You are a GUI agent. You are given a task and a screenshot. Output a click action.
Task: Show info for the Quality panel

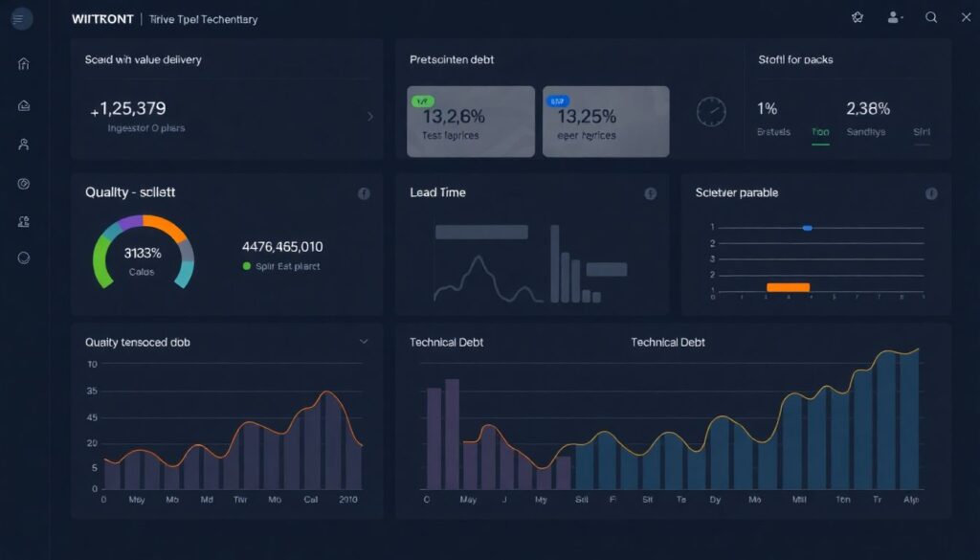click(x=364, y=193)
